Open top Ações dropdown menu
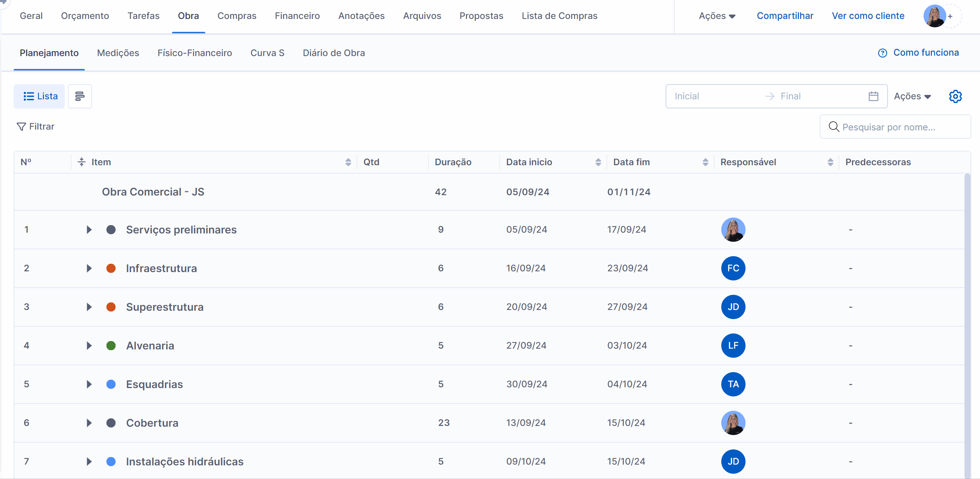The height and width of the screenshot is (479, 980). point(717,16)
